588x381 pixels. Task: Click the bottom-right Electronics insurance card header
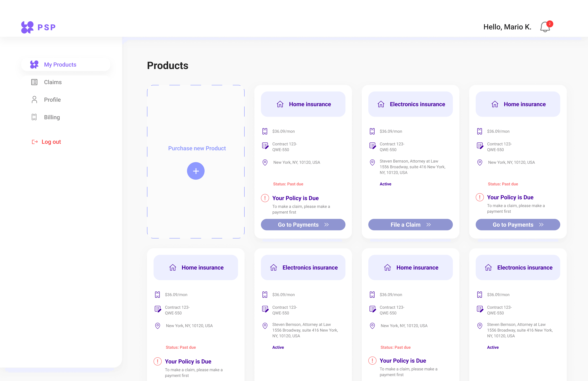[x=518, y=267]
